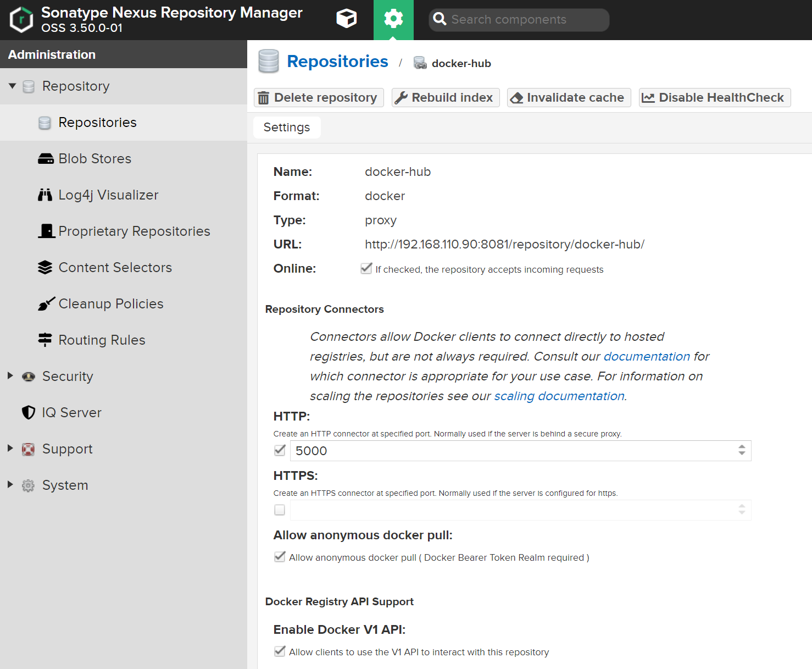
Task: Click the Support lifebuoy icon
Action: (x=28, y=449)
